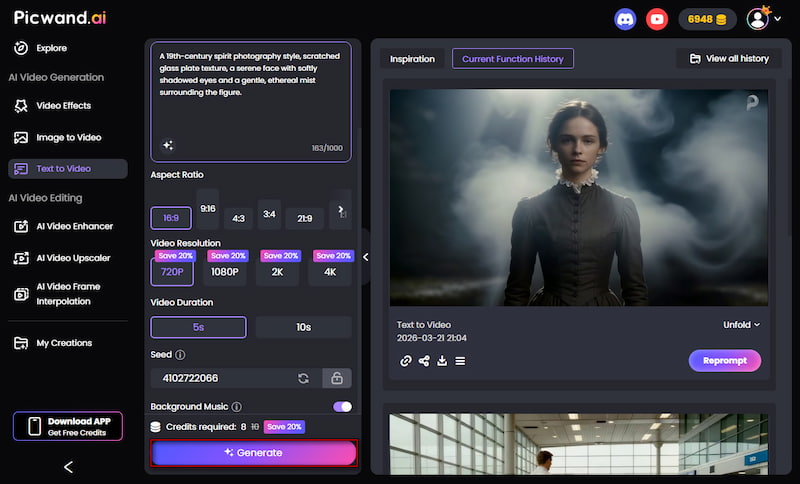This screenshot has height=484, width=800.
Task: Click the AI prompt enhance sparkle icon
Action: pos(168,145)
